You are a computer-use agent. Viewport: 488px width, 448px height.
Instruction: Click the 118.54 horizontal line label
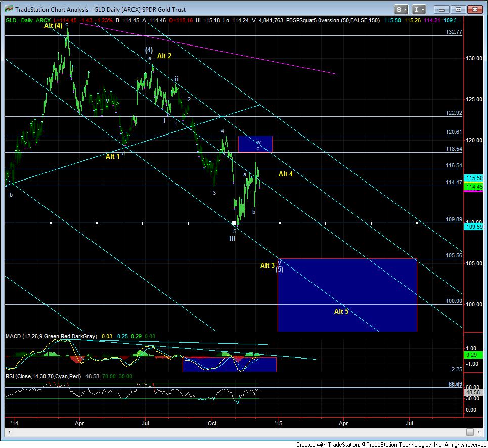pos(454,149)
